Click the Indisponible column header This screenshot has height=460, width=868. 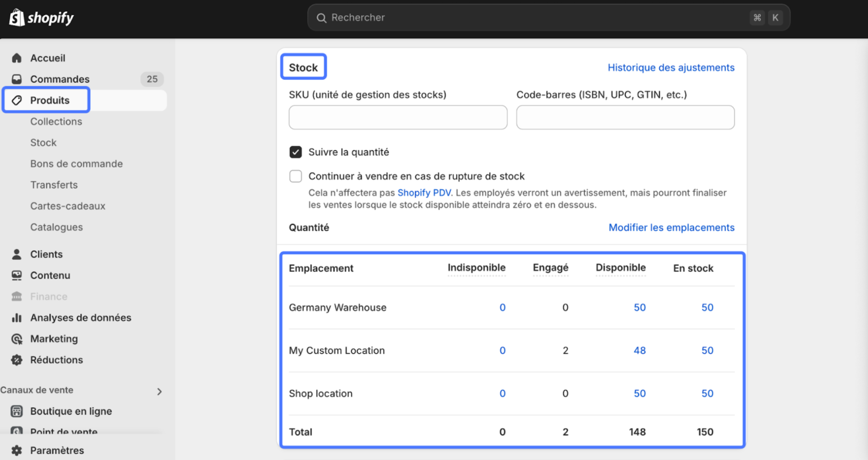click(476, 268)
